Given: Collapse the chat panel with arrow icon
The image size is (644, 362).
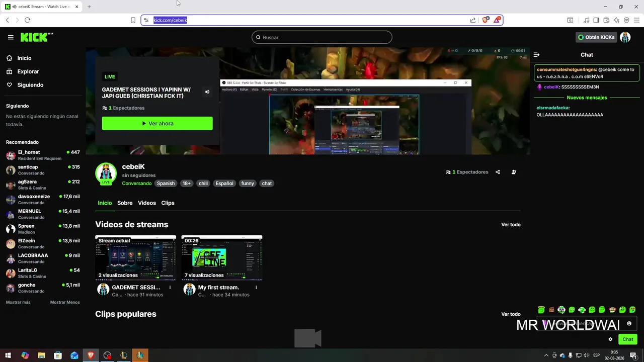Looking at the screenshot, I should 537,55.
